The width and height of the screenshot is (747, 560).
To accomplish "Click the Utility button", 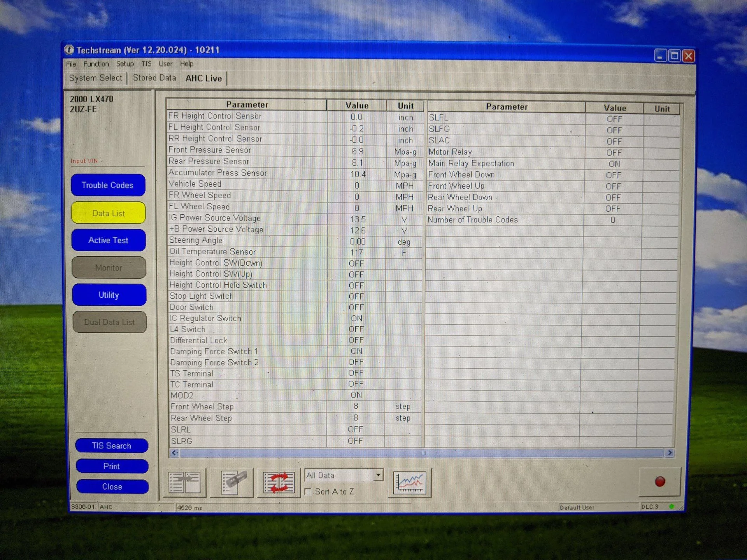I will (109, 295).
